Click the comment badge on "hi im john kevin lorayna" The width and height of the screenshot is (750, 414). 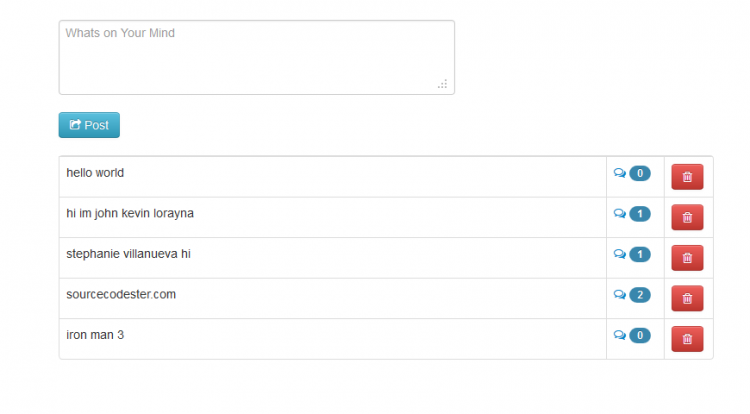click(640, 214)
